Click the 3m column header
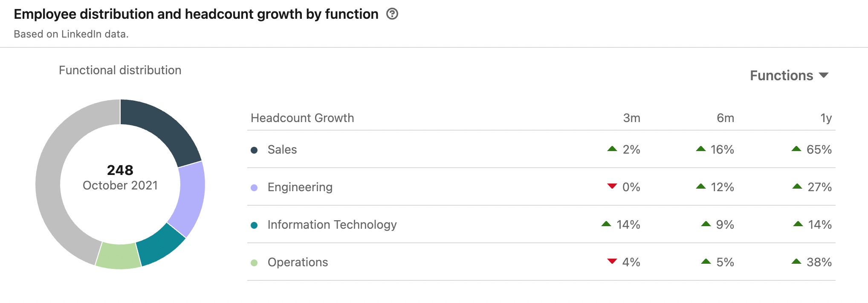 631,118
